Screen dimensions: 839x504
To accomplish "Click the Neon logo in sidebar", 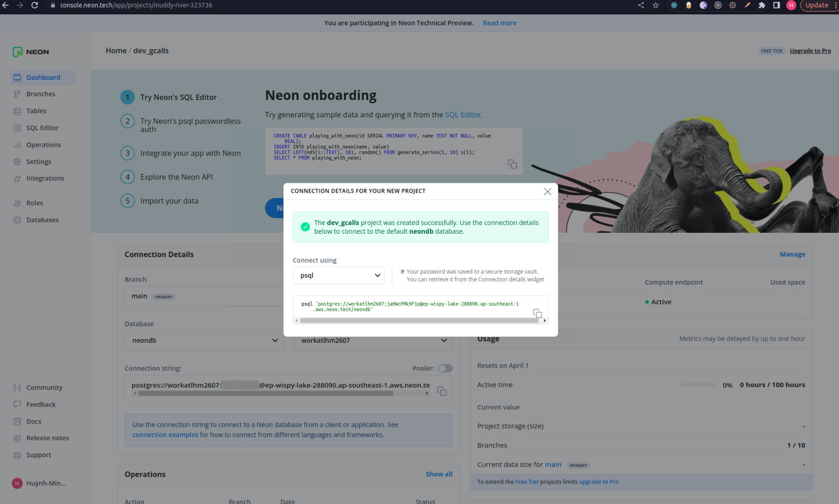I will point(31,52).
